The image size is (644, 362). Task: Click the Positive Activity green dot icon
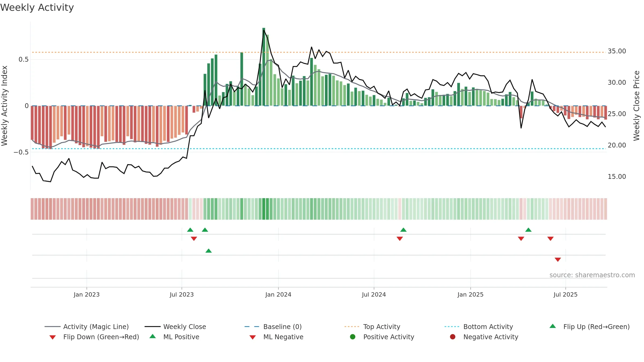pos(353,337)
